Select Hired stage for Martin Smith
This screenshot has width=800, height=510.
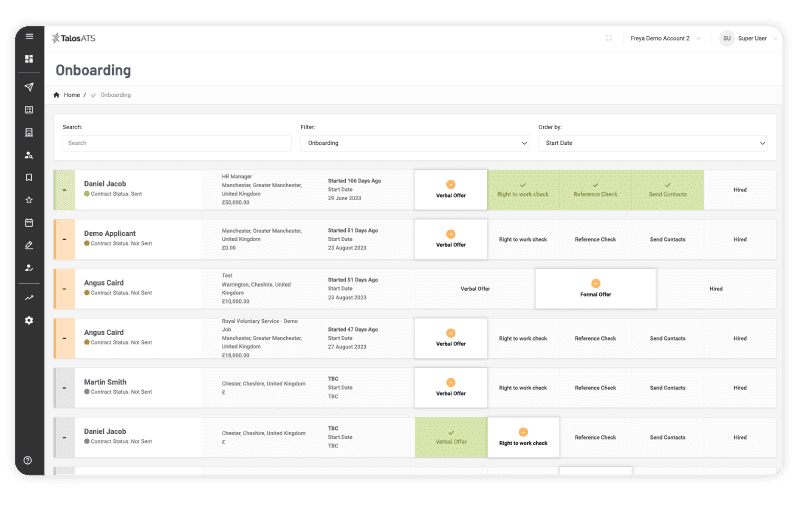coord(740,388)
